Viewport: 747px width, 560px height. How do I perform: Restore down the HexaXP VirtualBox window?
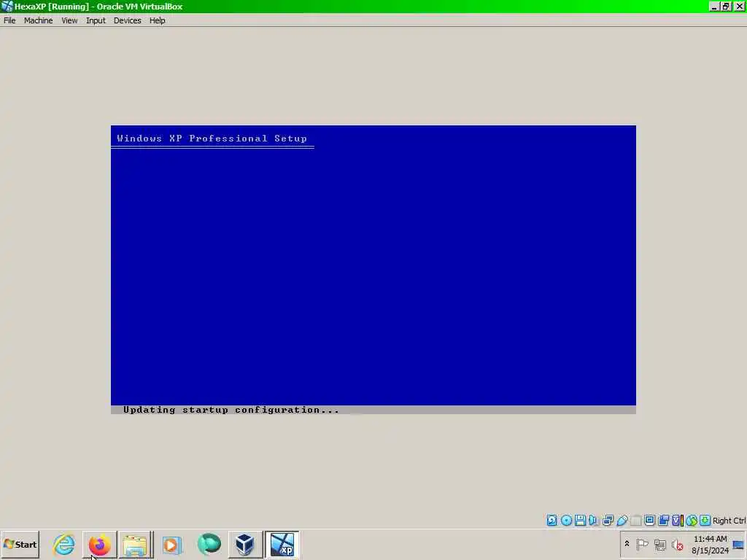point(726,6)
